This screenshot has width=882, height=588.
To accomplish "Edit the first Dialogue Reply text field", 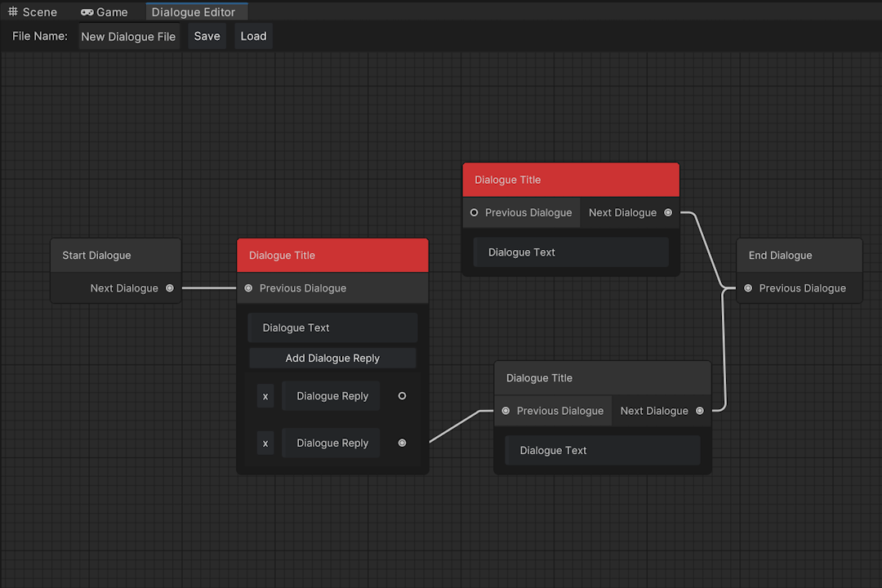I will point(332,396).
